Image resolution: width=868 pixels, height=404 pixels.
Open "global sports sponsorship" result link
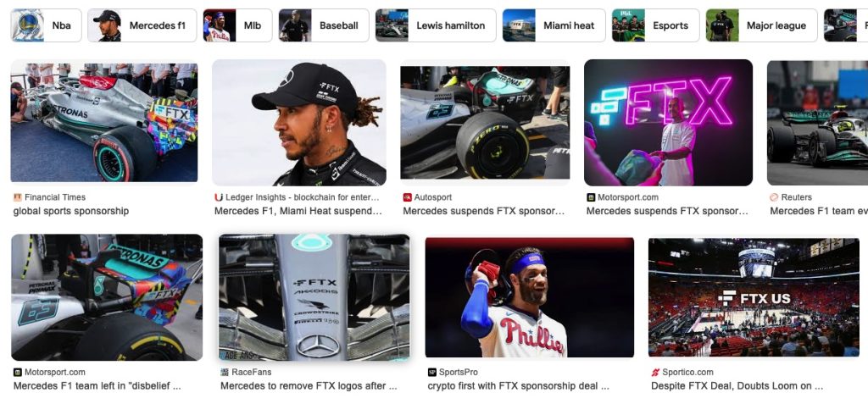pos(71,211)
